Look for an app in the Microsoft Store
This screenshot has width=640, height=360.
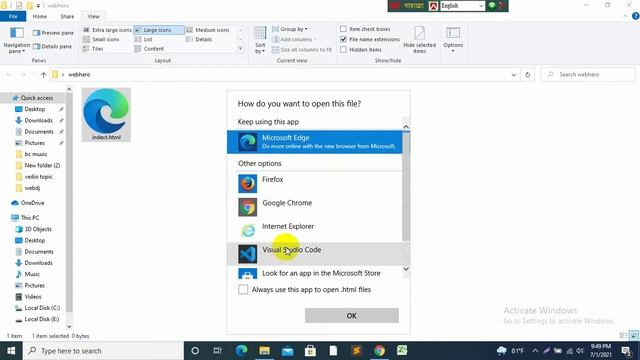click(x=314, y=273)
